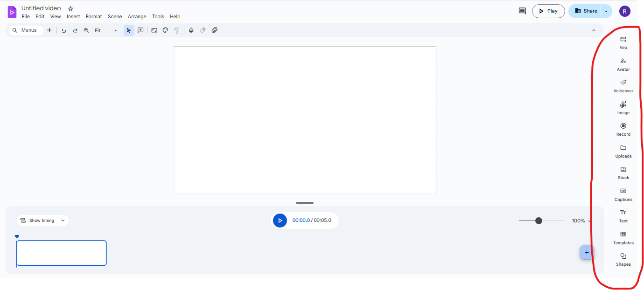Open the Insert menu
Screen dimensions: 644x290
coord(73,16)
